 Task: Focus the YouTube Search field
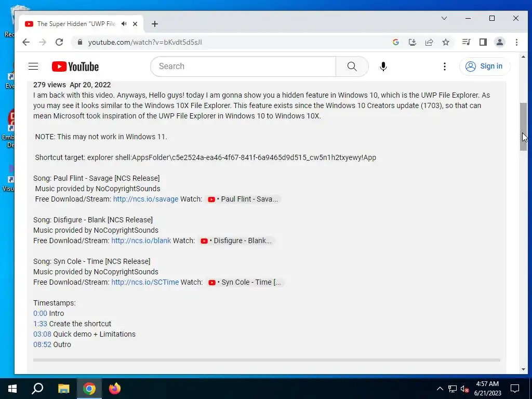pyautogui.click(x=243, y=66)
